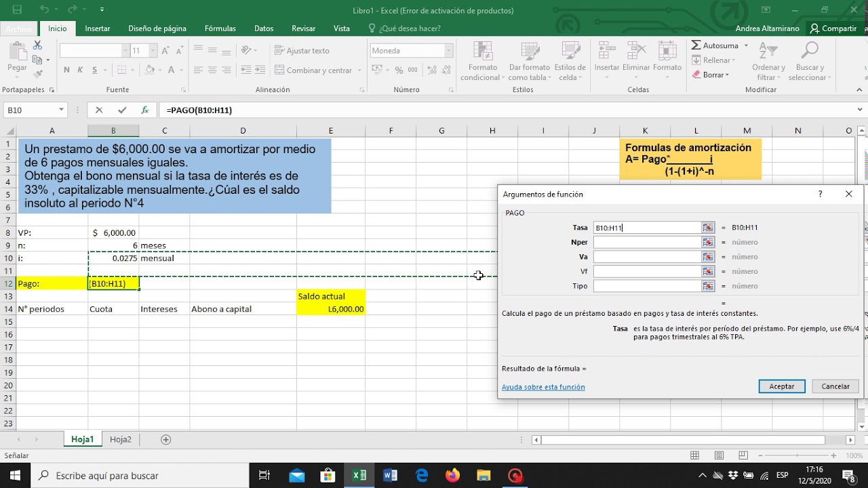Open the Rellenar fill dropdown
The image size is (868, 488).
coord(714,60)
